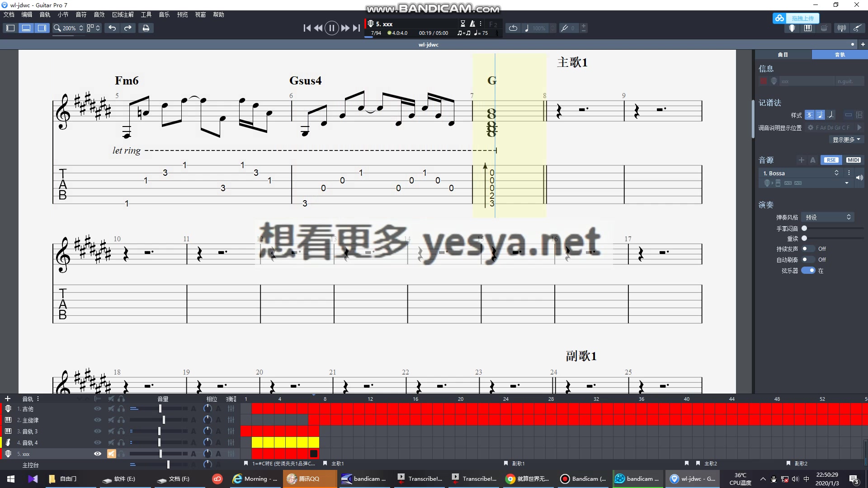Fast forward to next bar
This screenshot has width=868, height=488.
pos(345,28)
